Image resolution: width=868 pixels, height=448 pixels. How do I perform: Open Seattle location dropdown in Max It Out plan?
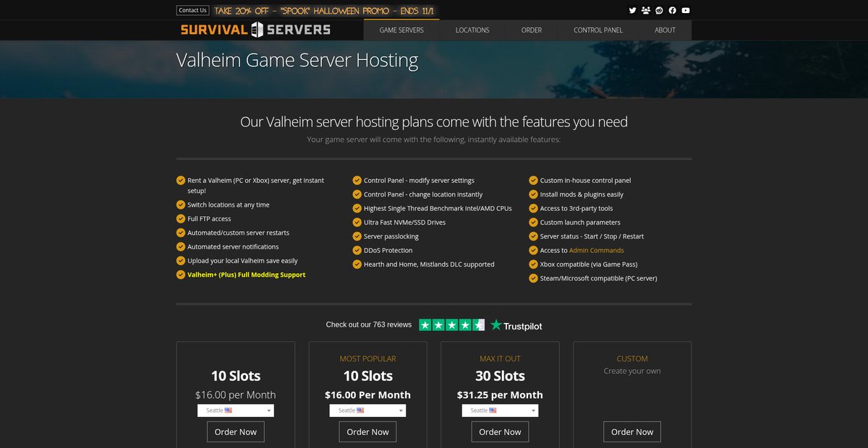[x=500, y=410]
